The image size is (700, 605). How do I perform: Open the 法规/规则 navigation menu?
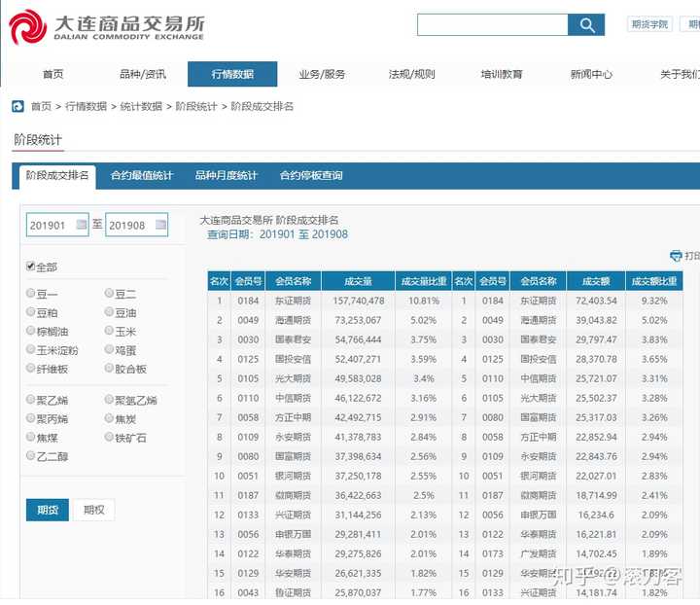coord(411,74)
